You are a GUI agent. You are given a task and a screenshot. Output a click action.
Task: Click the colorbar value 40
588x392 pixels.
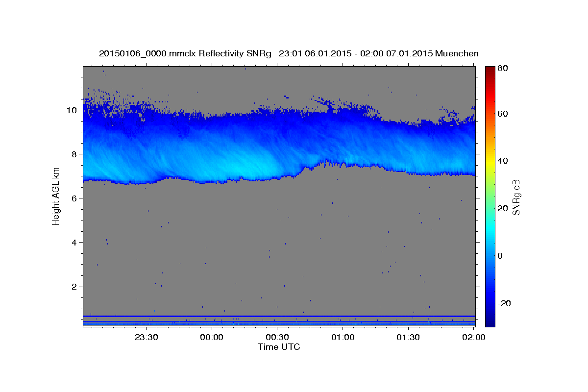click(502, 161)
